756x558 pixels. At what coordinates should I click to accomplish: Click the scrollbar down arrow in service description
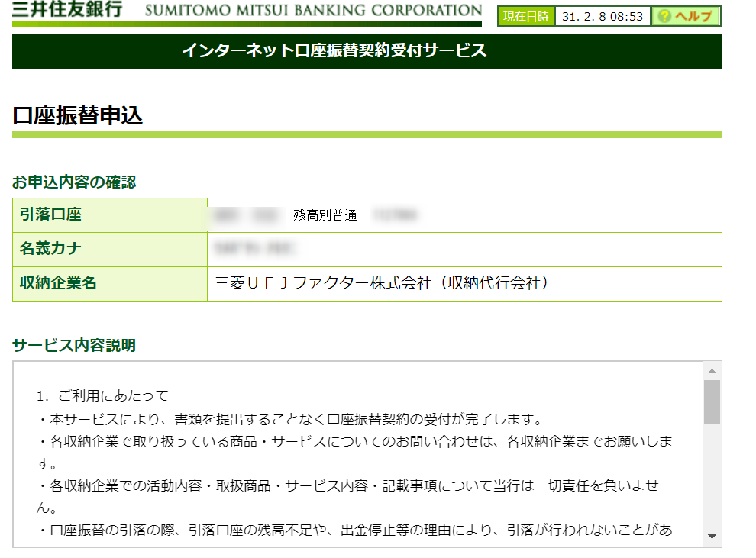tap(712, 536)
